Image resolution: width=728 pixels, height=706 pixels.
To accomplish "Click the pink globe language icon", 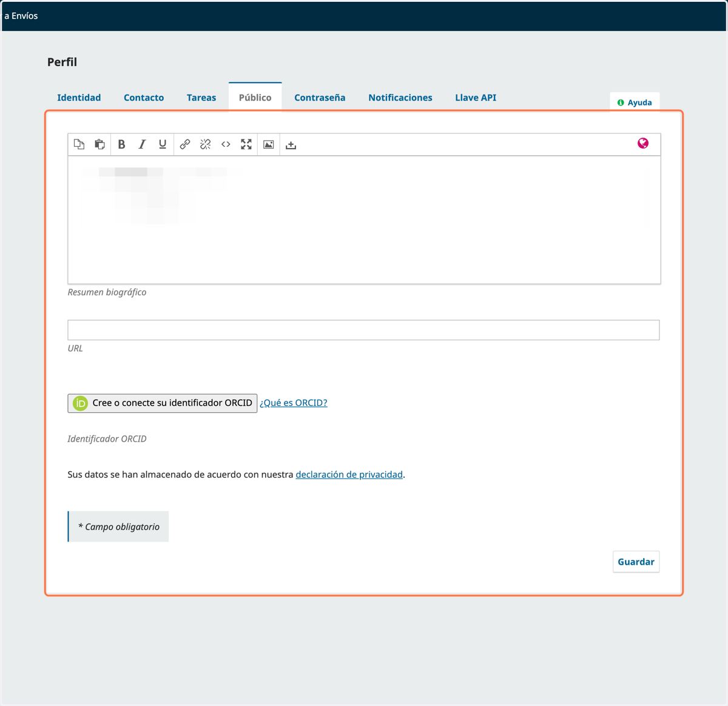I will tap(643, 143).
